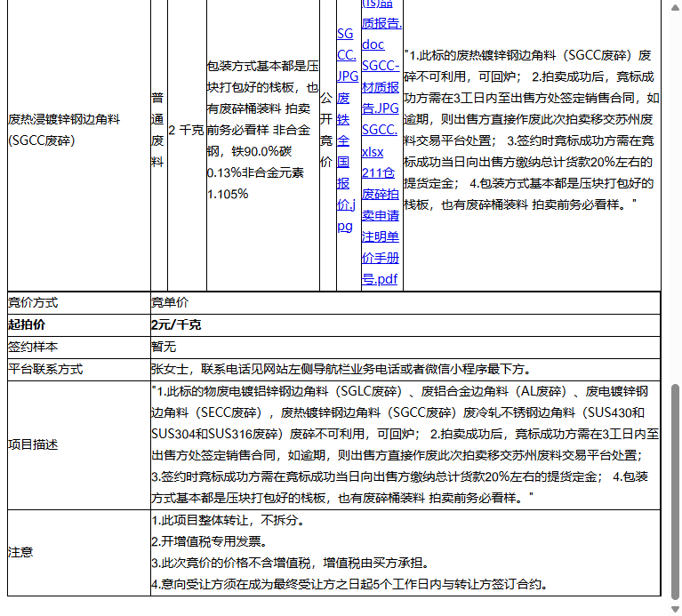Screen dimensions: 682x616
Task: Click the note 3 about 增值税由买方承担
Action: [x=291, y=563]
